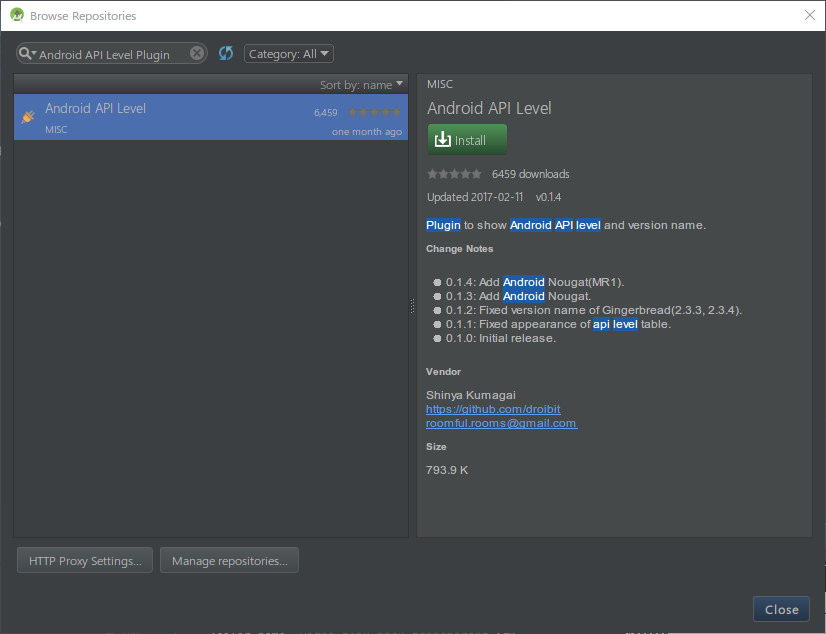
Task: Open the Category: All dropdown
Action: pyautogui.click(x=289, y=54)
